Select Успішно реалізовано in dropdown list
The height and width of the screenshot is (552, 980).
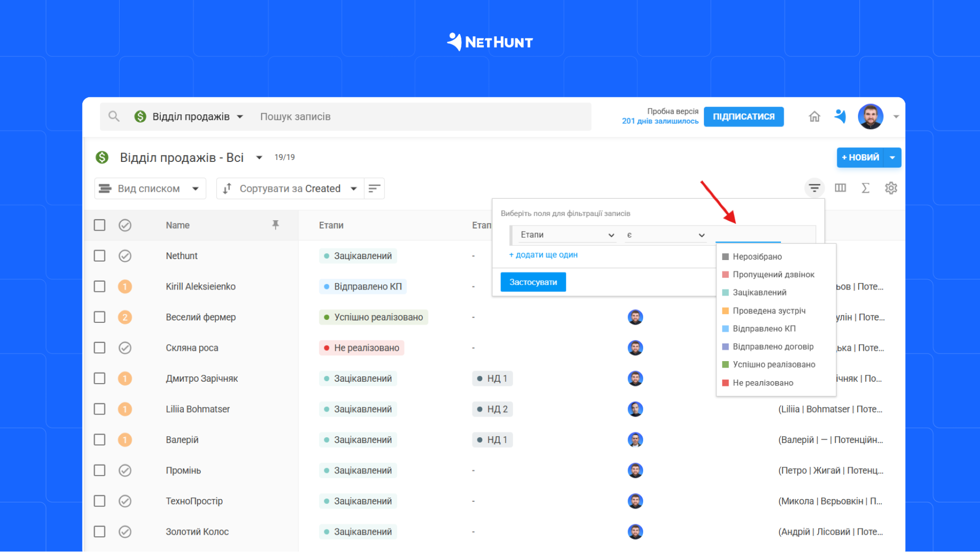click(x=776, y=365)
